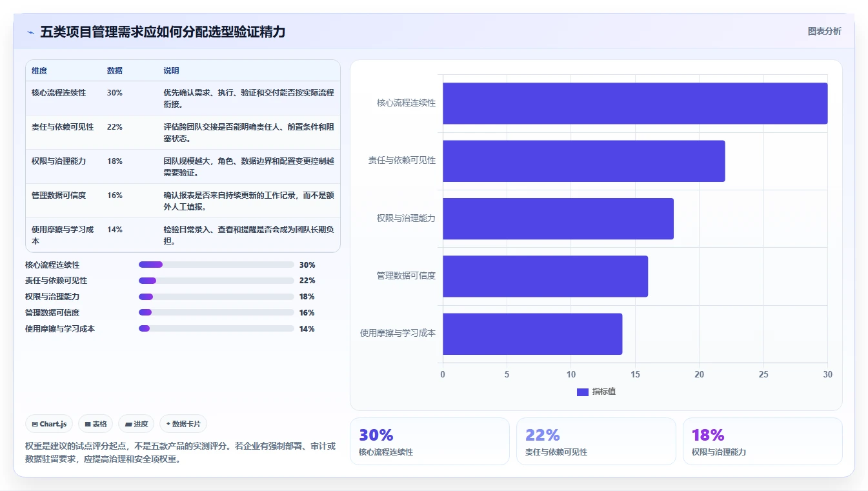Select the 数据卡片 chip
Viewport: 868px width, 491px height.
[x=183, y=424]
